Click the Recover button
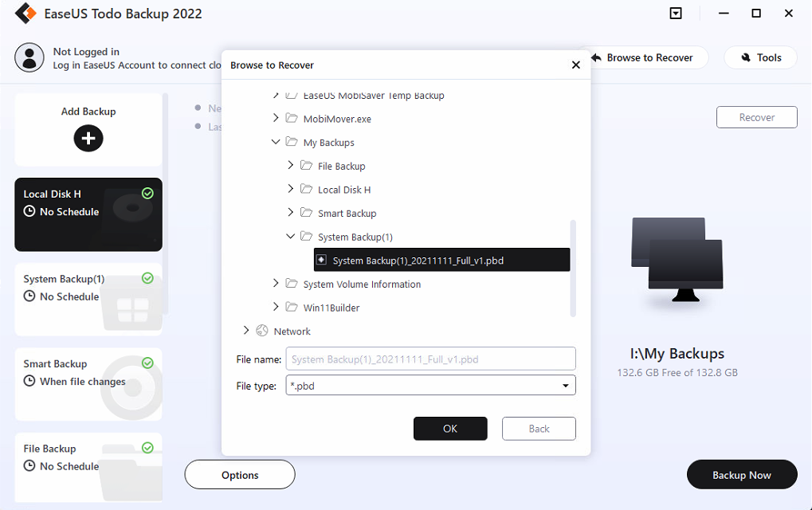The image size is (812, 510). [x=756, y=117]
